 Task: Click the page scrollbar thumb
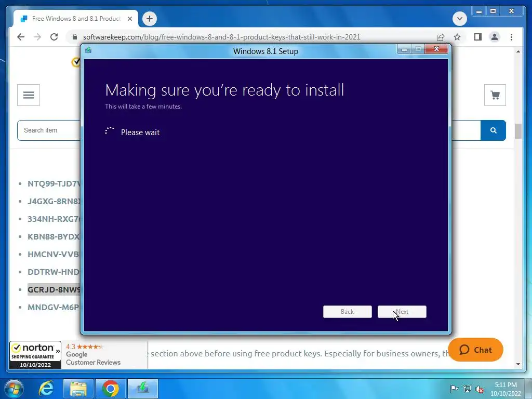click(x=518, y=131)
